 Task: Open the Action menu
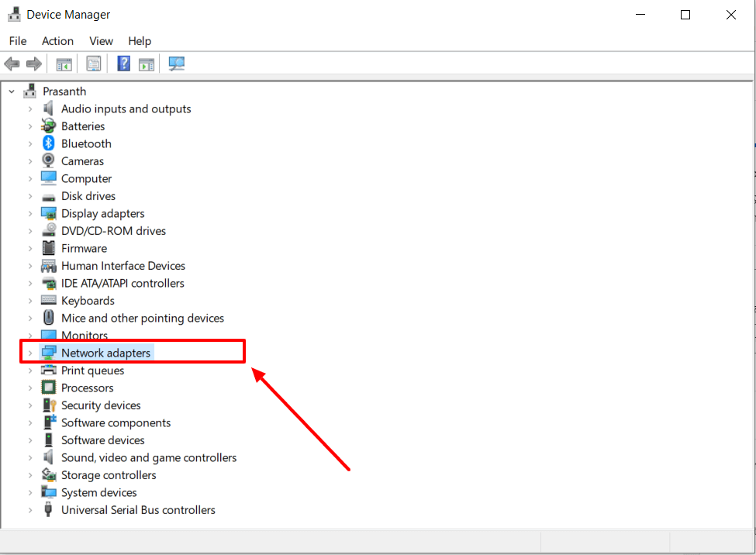pos(58,41)
